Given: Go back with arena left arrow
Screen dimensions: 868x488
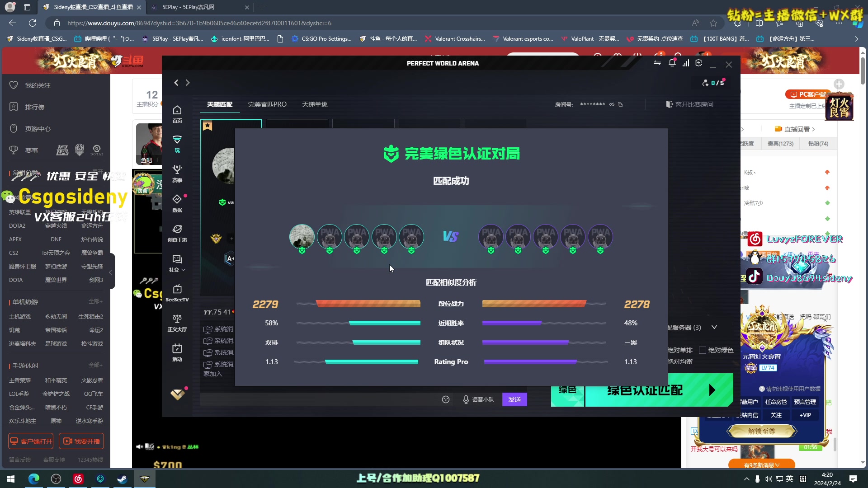Looking at the screenshot, I should pos(176,83).
